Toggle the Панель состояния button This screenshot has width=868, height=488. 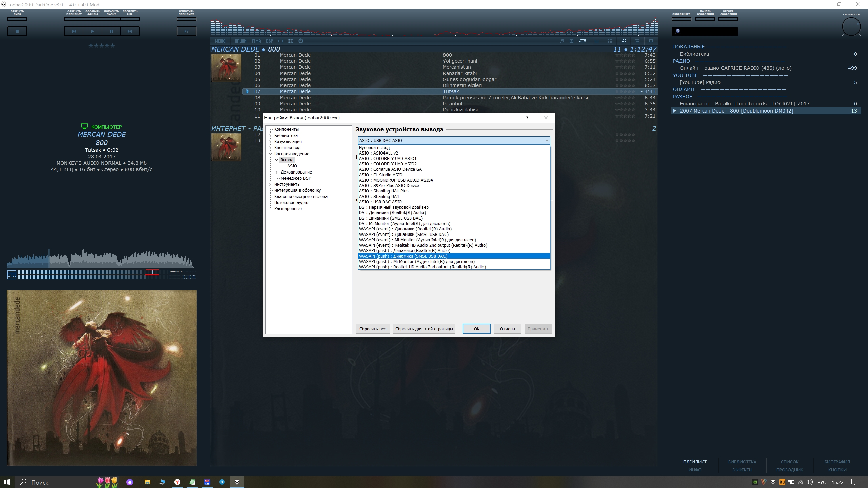pyautogui.click(x=705, y=19)
